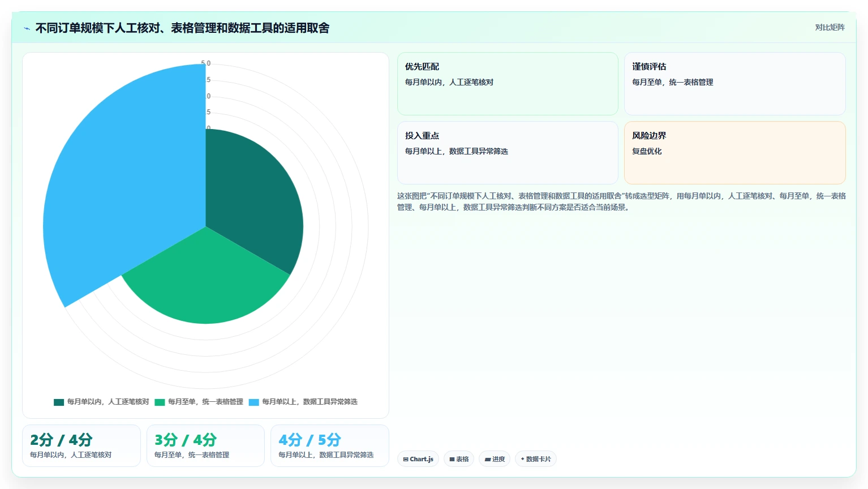This screenshot has width=868, height=489.
Task: Click caption under 3分 / 4分 score
Action: [192, 455]
